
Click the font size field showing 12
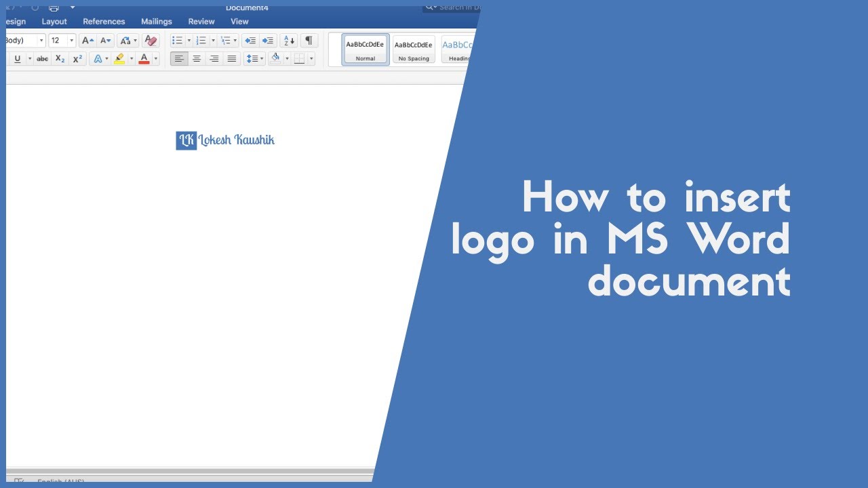[57, 41]
